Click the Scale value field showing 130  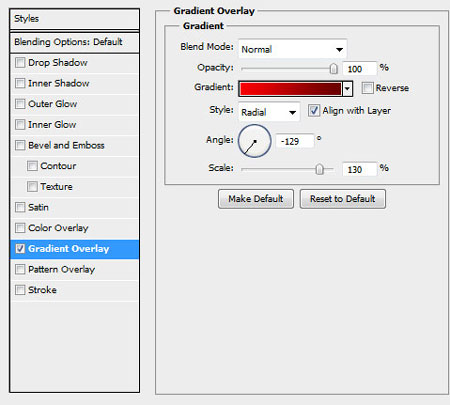[360, 169]
